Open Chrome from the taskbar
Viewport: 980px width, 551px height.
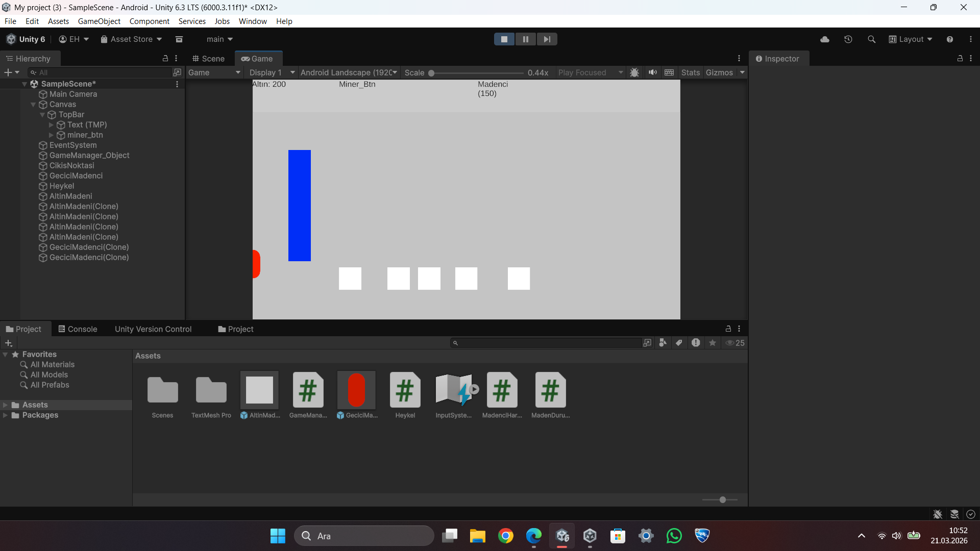pos(505,536)
